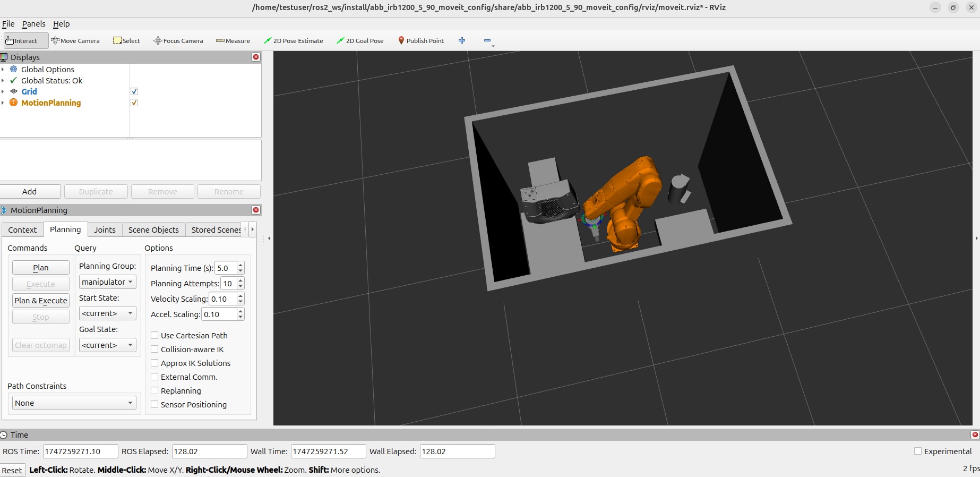Viewport: 980px width, 477px height.
Task: Click the Time panel clock icon
Action: (x=4, y=435)
